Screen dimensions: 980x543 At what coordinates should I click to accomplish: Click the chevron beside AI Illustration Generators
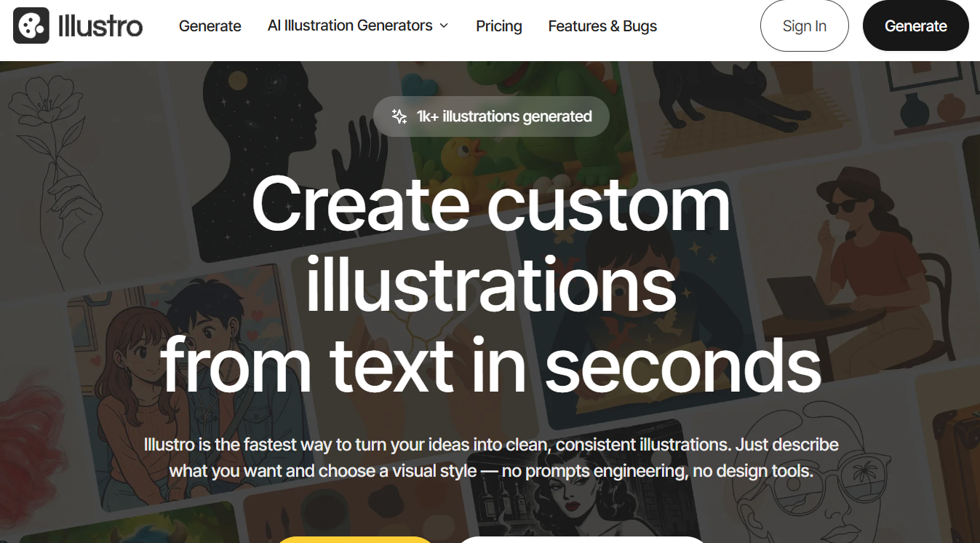click(444, 25)
